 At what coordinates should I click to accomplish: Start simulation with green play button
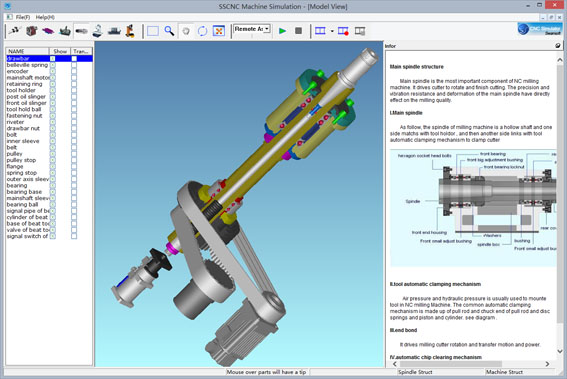(282, 31)
